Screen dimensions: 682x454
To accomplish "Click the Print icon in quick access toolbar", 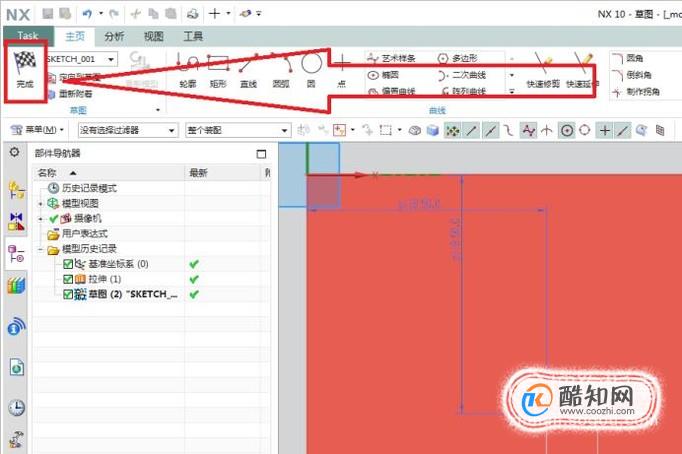I will (192, 14).
